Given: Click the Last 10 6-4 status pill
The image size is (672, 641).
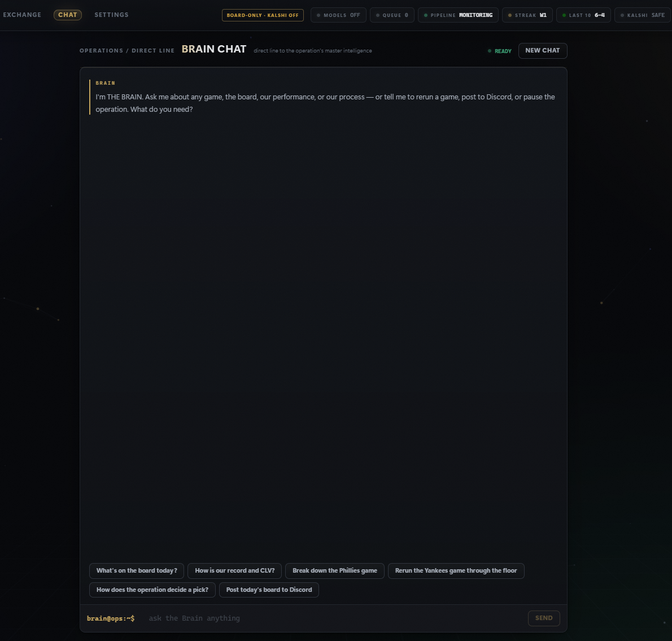Looking at the screenshot, I should 583,15.
